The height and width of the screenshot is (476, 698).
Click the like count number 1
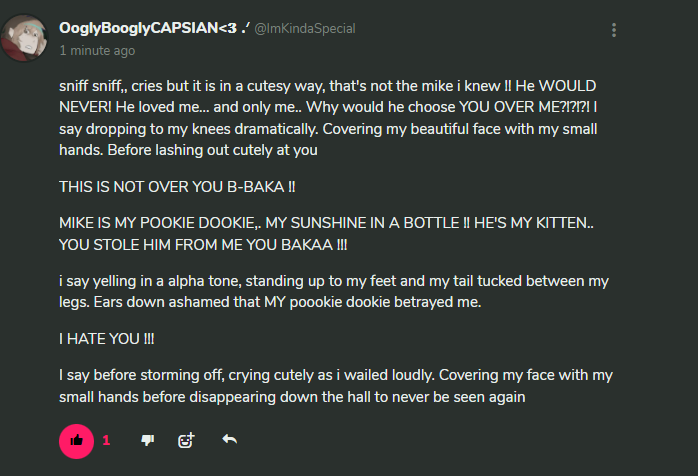click(x=107, y=440)
